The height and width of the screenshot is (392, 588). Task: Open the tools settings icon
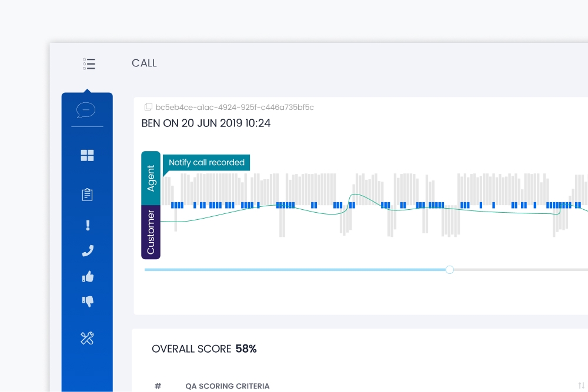tap(87, 338)
